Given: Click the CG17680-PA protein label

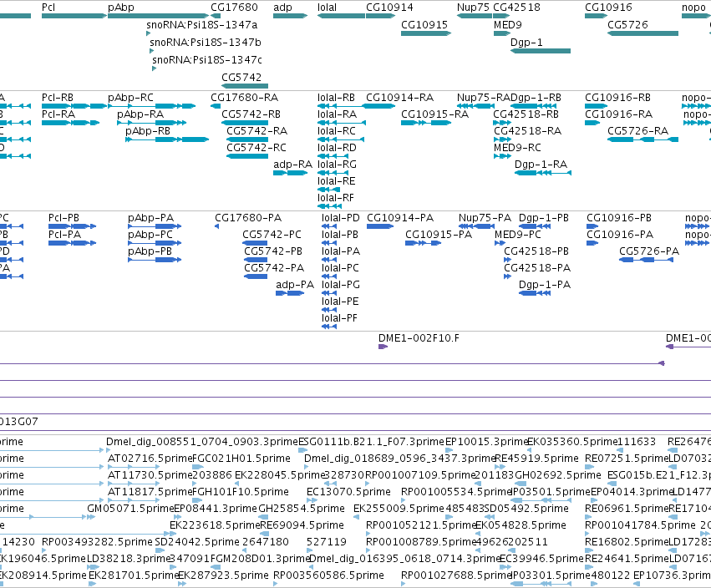Looking at the screenshot, I should coord(248,218).
